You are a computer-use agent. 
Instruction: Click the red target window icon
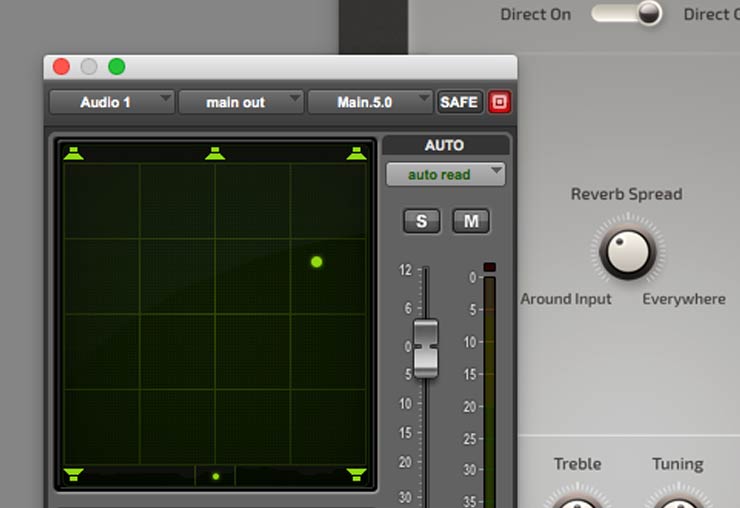[499, 102]
